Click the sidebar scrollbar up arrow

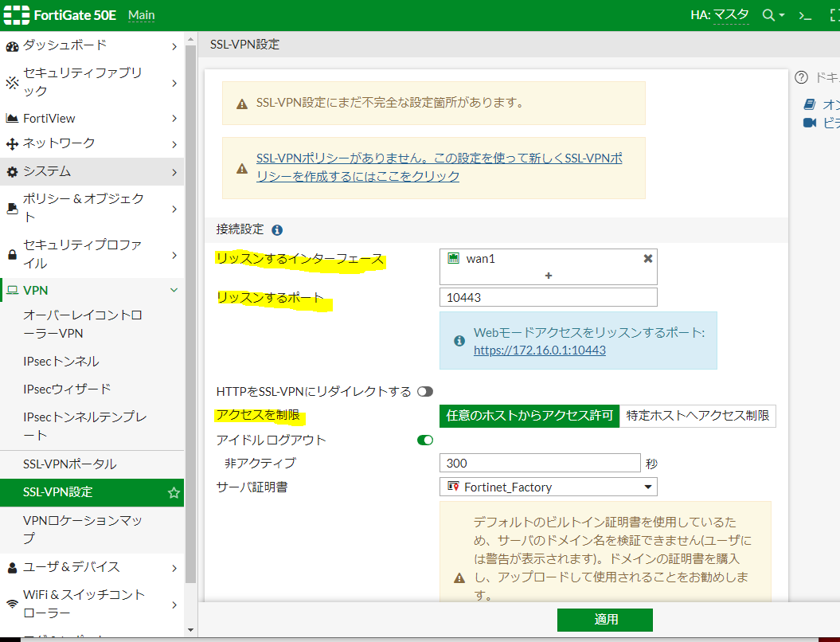click(190, 40)
